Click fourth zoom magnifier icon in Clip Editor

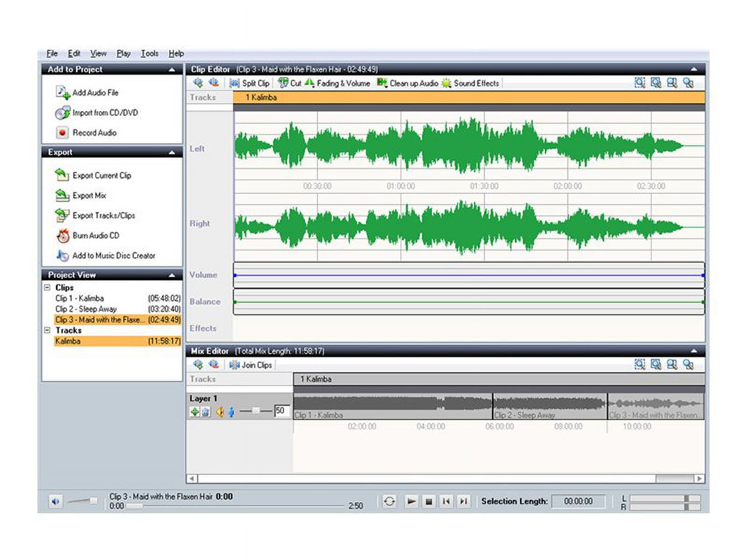[x=688, y=83]
